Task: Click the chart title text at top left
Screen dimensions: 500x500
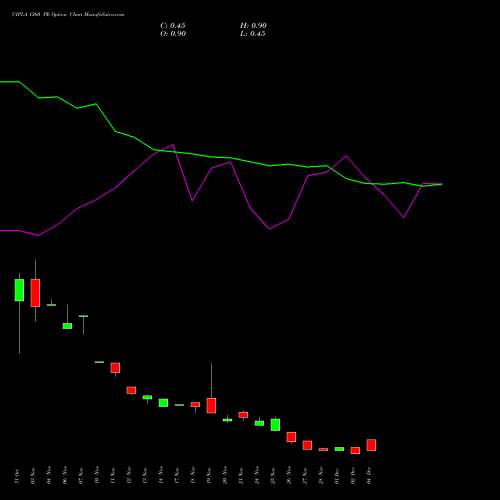Action: [x=68, y=15]
